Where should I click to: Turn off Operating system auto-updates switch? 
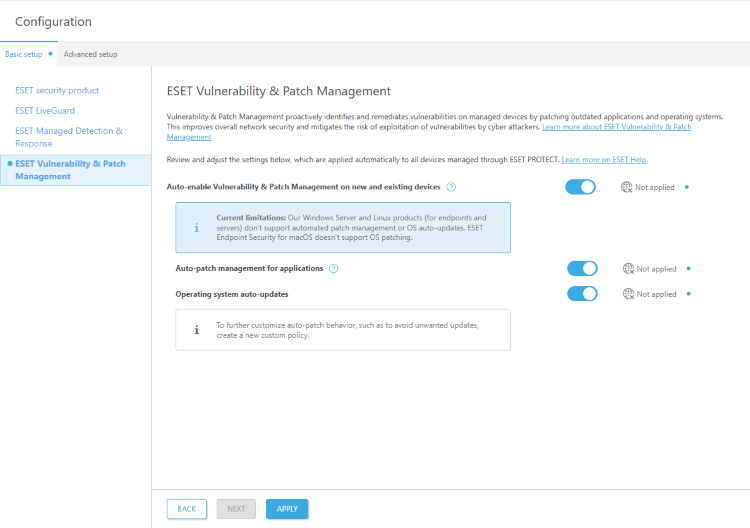[582, 294]
